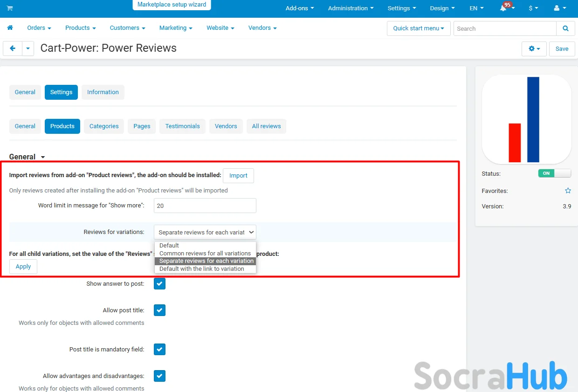Uncheck Allow post title checkbox
This screenshot has height=392, width=578.
[160, 310]
